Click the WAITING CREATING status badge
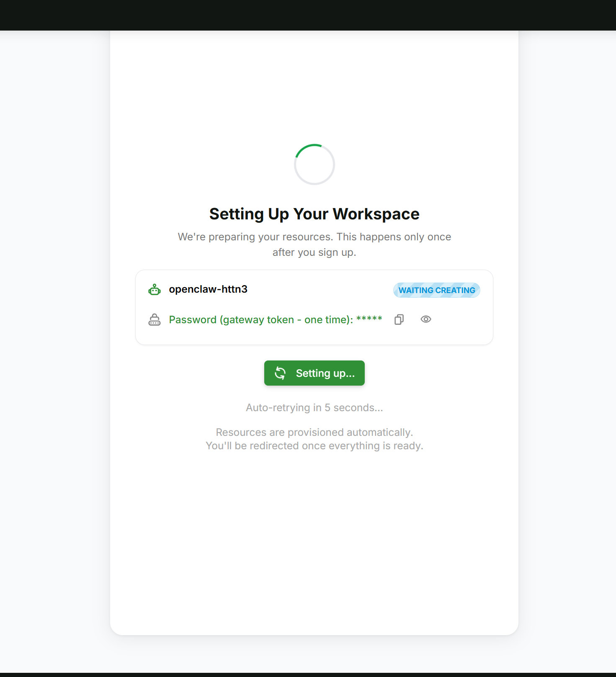This screenshot has width=616, height=677. pyautogui.click(x=437, y=290)
